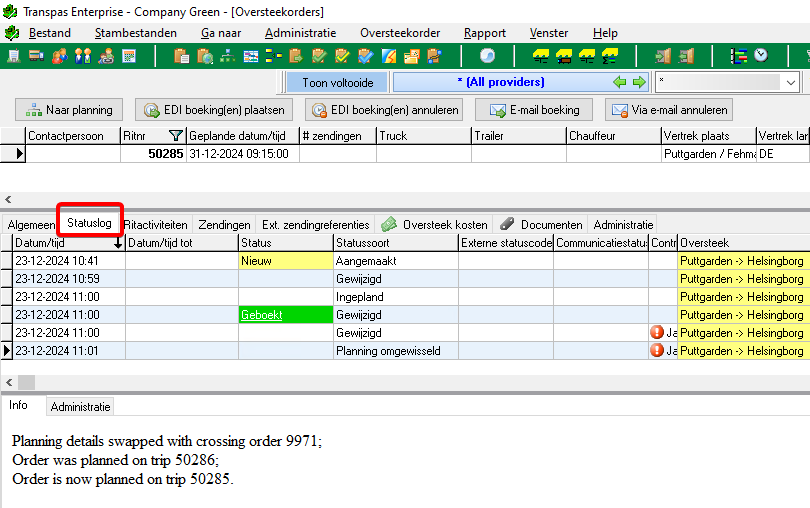Sort by the Datum/tijd column arrow
This screenshot has width=810, height=508.
click(118, 243)
